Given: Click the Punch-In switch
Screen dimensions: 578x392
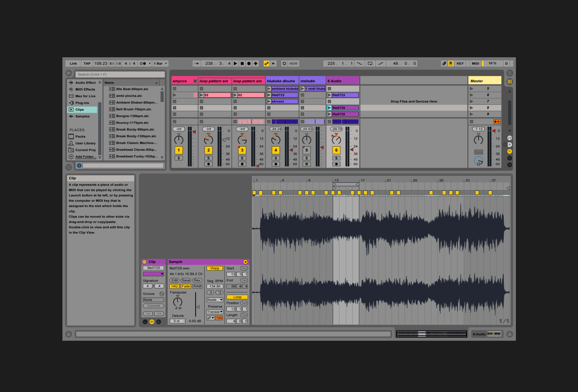Looking at the screenshot, I should 359,64.
